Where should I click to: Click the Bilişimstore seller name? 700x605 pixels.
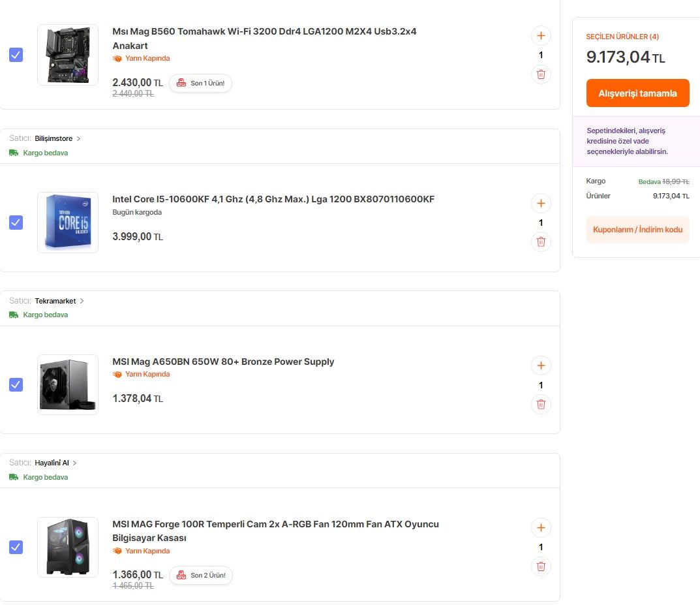pyautogui.click(x=53, y=139)
